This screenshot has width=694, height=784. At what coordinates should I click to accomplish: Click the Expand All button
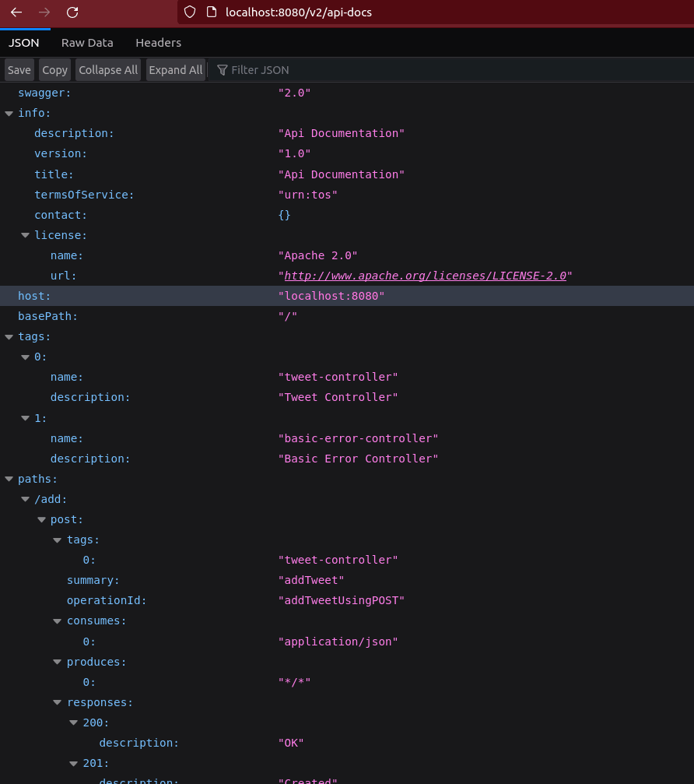click(176, 70)
